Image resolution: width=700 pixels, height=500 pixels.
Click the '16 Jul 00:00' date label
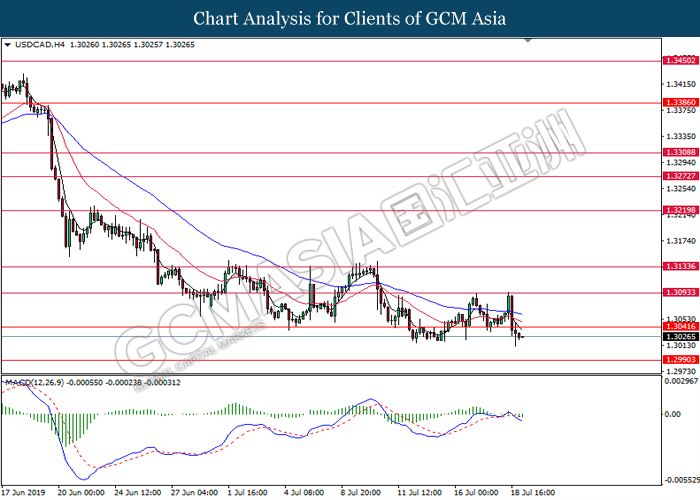point(476,492)
